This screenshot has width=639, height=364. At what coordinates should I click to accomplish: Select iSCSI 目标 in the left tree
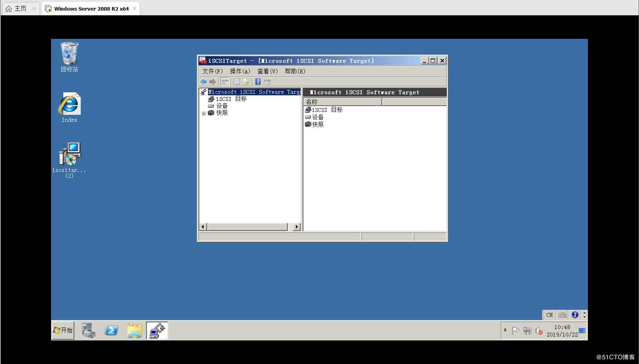pyautogui.click(x=231, y=99)
